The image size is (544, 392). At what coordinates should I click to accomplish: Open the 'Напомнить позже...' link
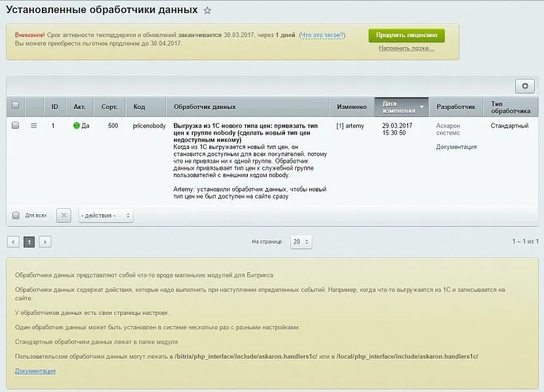[406, 48]
